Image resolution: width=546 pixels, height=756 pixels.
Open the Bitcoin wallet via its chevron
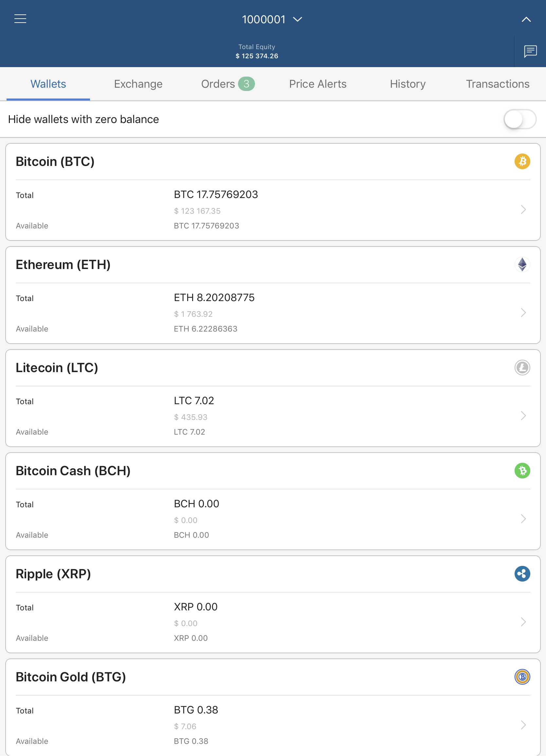click(x=523, y=209)
